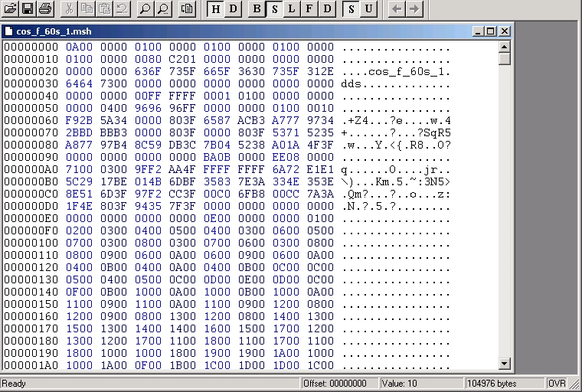This screenshot has width=582, height=392.
Task: Click the Print icon
Action: 44,9
